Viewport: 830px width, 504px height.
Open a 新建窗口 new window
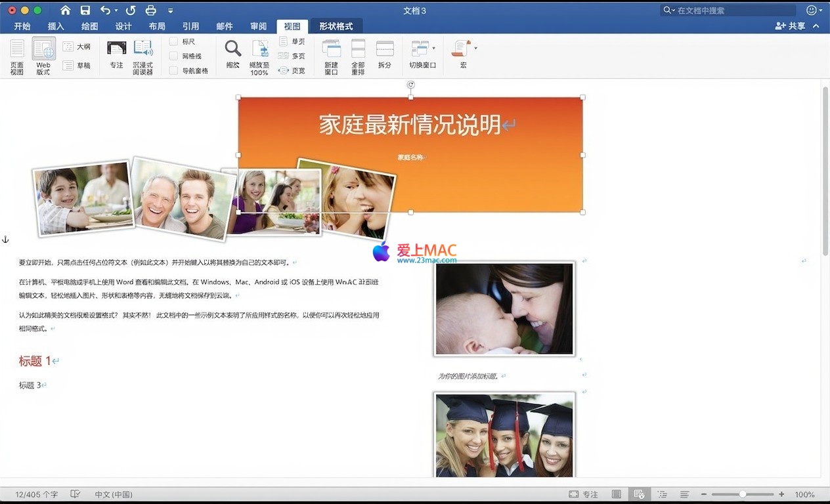coord(331,55)
